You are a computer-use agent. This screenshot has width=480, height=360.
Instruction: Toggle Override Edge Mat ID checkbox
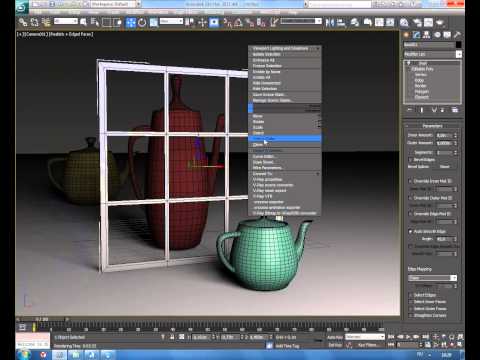click(x=411, y=214)
